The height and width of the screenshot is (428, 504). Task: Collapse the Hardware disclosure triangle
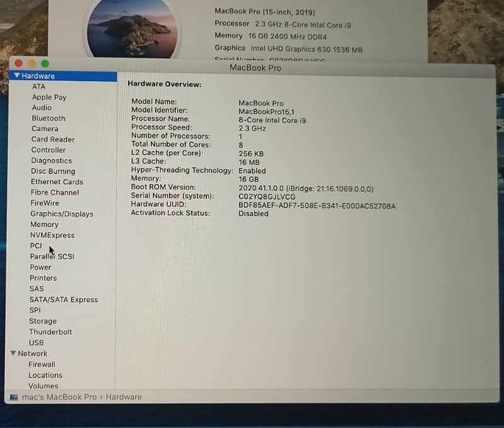pos(17,76)
